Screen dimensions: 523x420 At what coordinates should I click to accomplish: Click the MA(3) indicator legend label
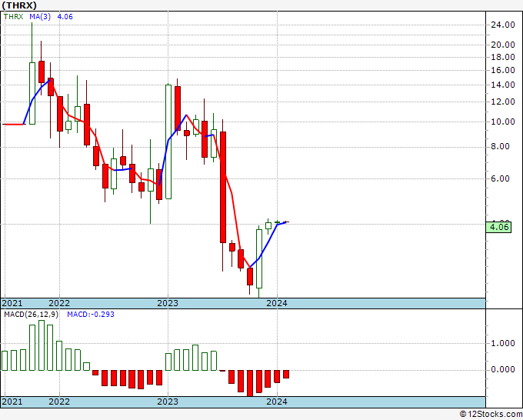coord(40,17)
